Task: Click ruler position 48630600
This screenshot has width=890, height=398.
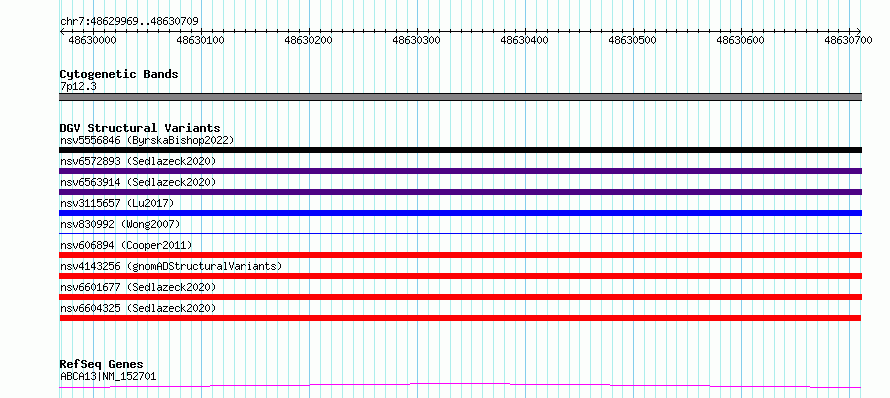Action: [x=741, y=40]
